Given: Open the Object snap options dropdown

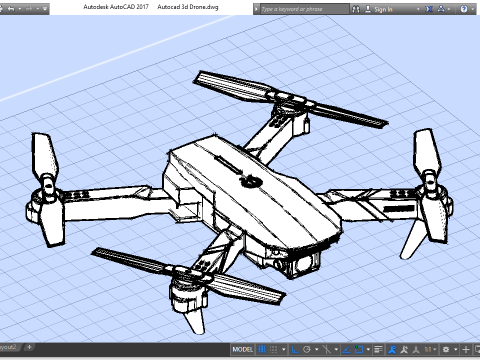Looking at the screenshot, I should point(368,349).
